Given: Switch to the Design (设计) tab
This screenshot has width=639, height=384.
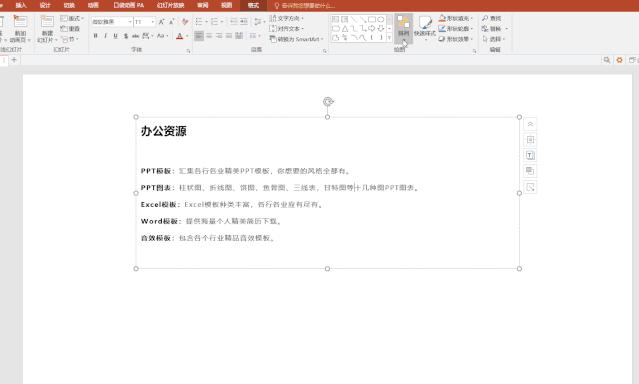Looking at the screenshot, I should coord(45,5).
